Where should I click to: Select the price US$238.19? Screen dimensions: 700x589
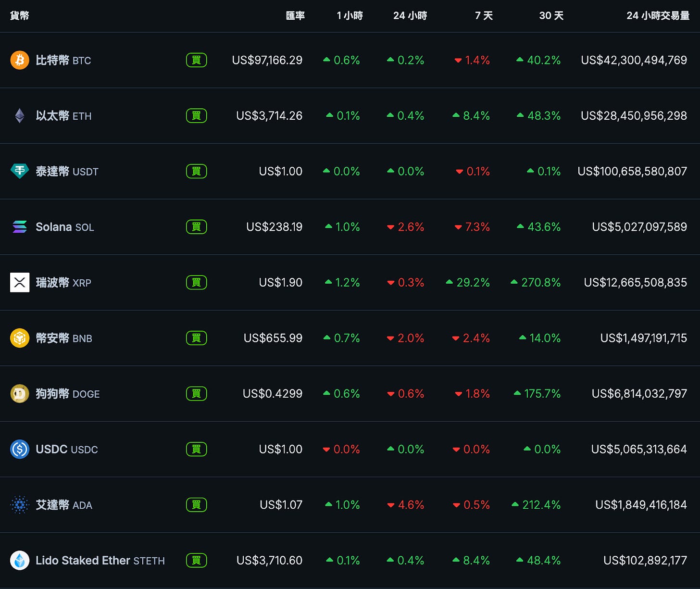tap(275, 227)
